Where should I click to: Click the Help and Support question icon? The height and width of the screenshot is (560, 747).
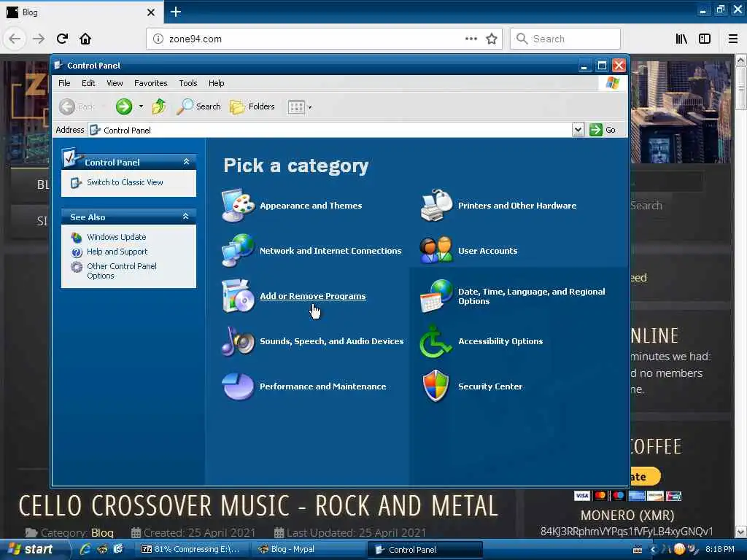(76, 252)
